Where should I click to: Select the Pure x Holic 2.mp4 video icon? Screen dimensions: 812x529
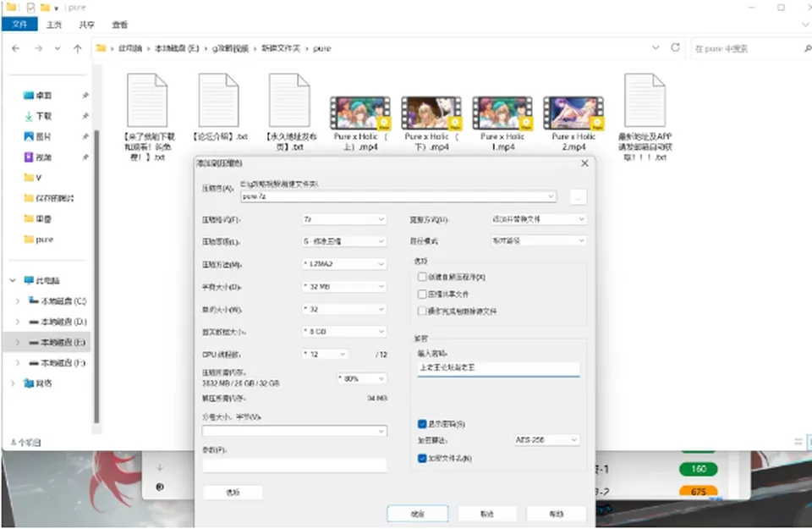click(573, 113)
